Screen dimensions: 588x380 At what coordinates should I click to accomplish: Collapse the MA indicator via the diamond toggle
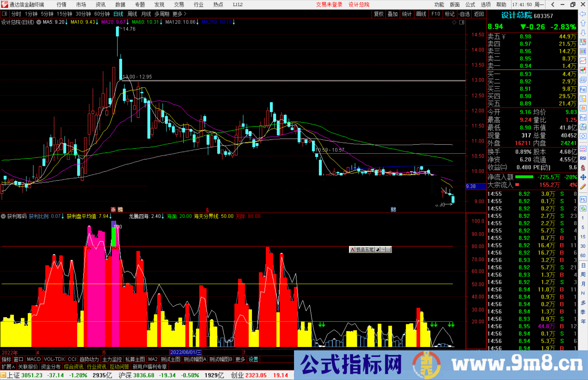tap(454, 22)
